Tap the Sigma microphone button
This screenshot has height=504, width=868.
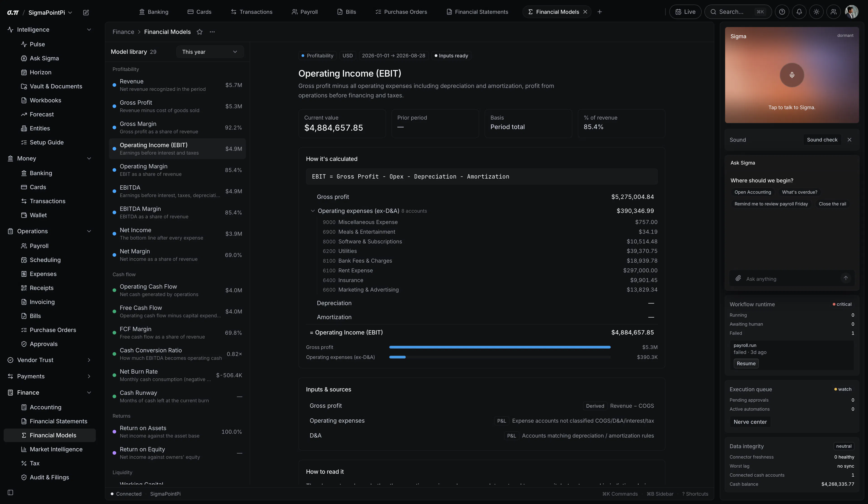792,75
